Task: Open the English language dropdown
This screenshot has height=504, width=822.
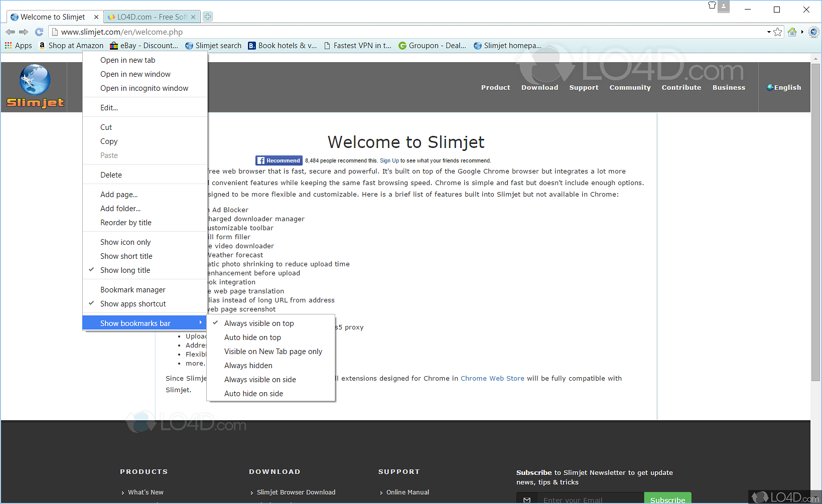Action: pos(784,87)
